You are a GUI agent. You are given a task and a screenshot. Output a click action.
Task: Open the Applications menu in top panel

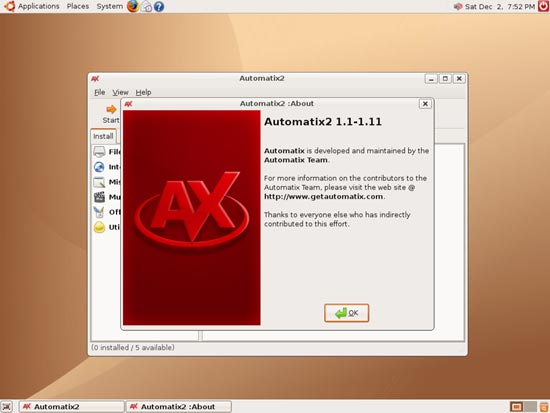coord(39,6)
